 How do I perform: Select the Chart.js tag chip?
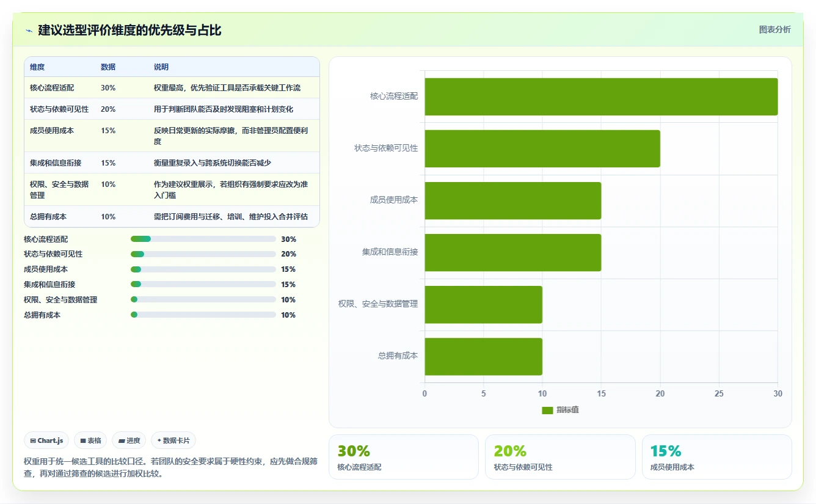[46, 440]
